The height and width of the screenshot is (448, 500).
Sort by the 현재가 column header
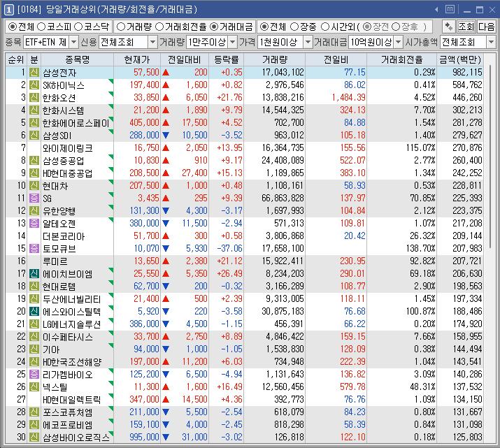(137, 59)
